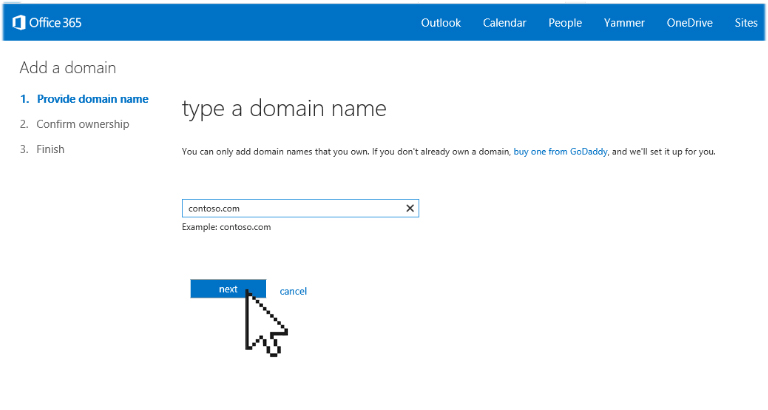
Task: Click the 'Add a domain' heading
Action: pos(68,68)
